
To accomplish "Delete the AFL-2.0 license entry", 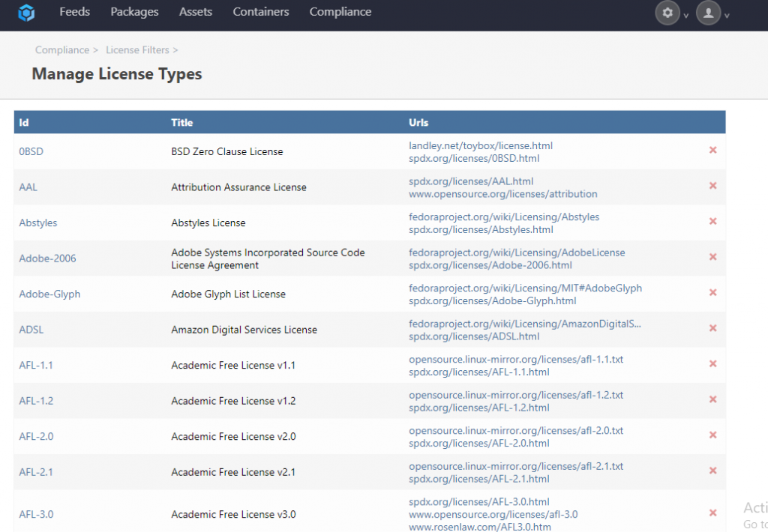I will 712,435.
